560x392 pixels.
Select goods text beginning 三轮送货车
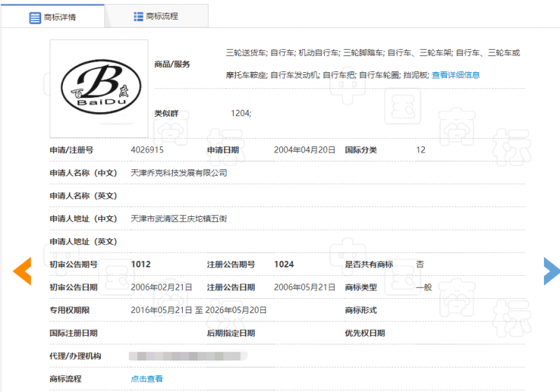[x=373, y=52]
